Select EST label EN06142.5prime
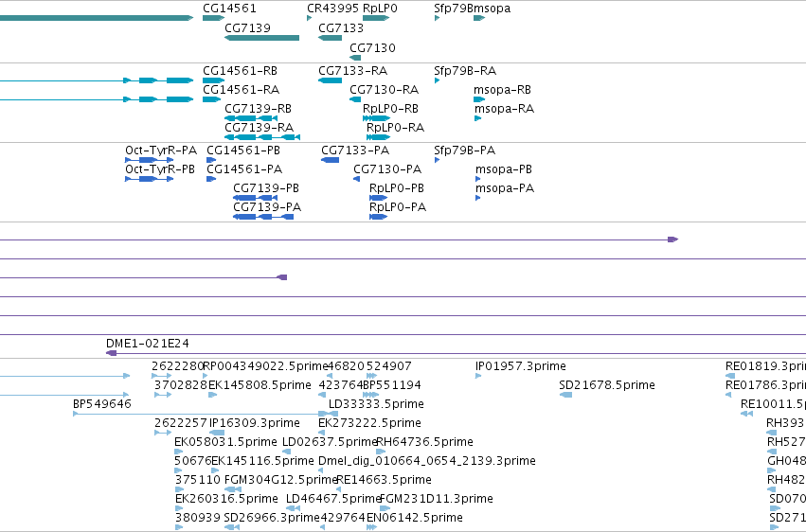The height and width of the screenshot is (532, 806). (x=415, y=518)
